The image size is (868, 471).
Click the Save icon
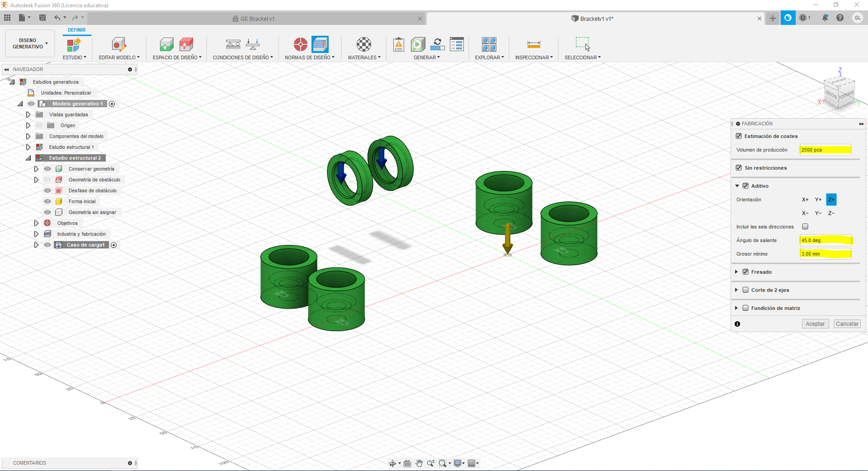coord(42,18)
